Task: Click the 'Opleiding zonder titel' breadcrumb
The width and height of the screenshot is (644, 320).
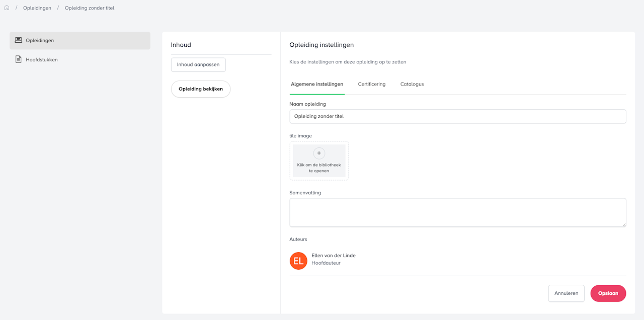Action: click(x=90, y=8)
